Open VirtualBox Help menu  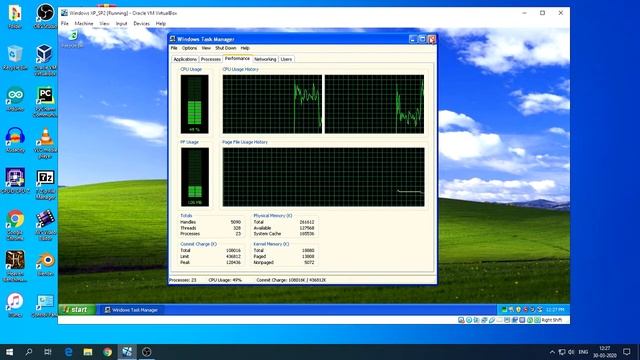click(161, 24)
